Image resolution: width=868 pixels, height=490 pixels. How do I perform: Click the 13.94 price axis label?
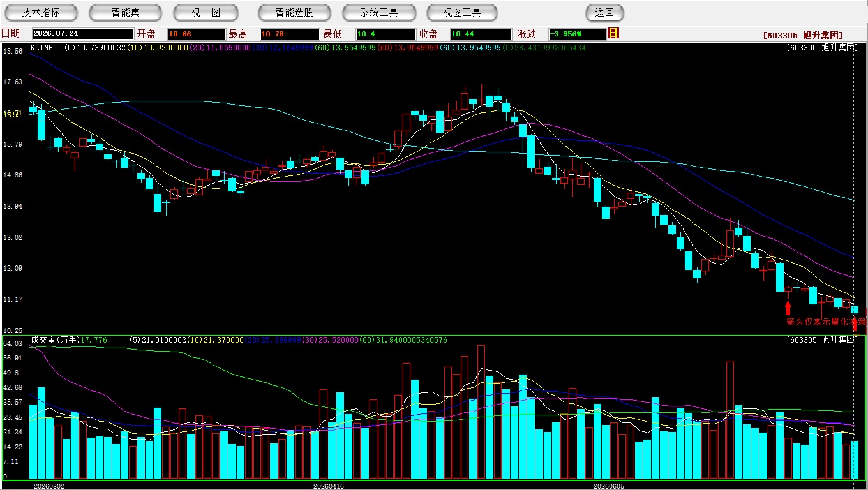tap(13, 206)
